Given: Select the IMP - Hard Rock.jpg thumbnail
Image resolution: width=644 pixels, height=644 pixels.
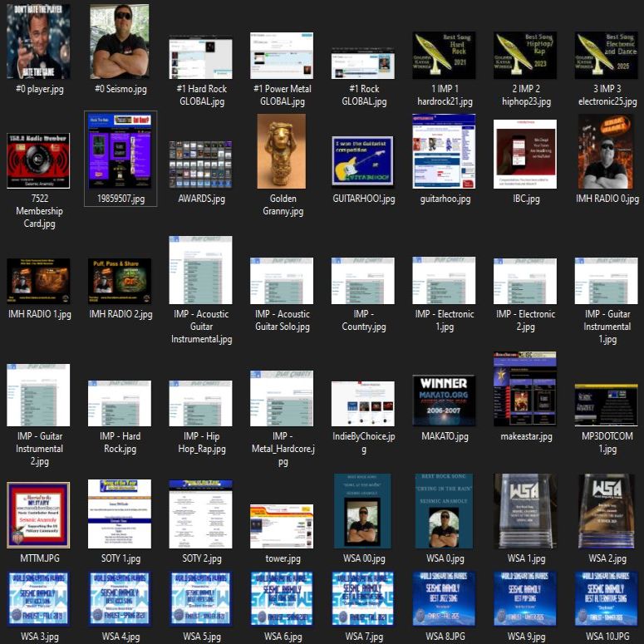Looking at the screenshot, I should coord(120,403).
